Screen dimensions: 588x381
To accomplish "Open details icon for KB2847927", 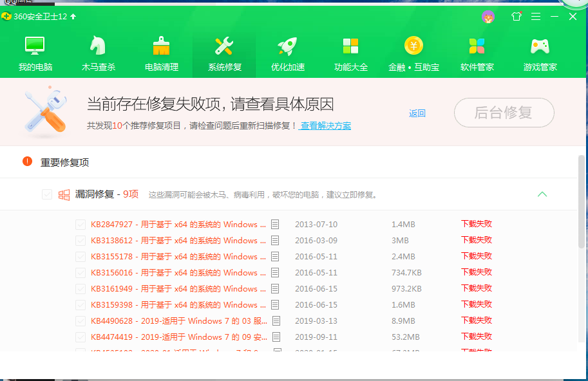I will point(275,225).
